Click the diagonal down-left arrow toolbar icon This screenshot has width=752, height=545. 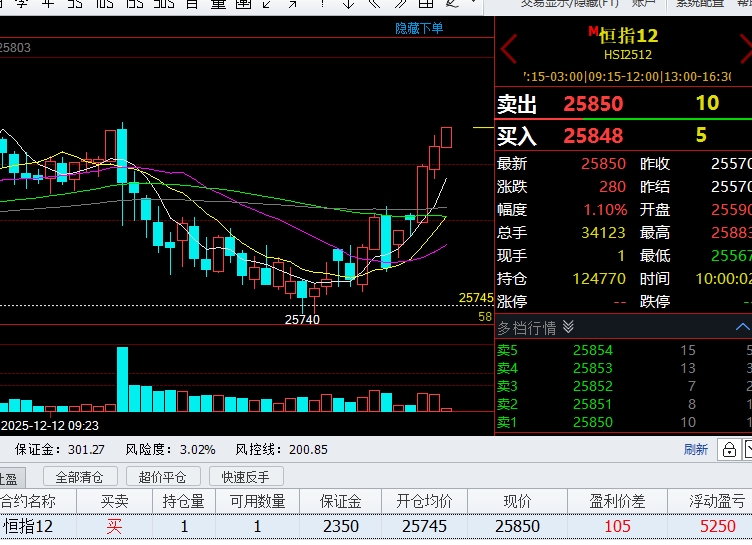[267, 4]
